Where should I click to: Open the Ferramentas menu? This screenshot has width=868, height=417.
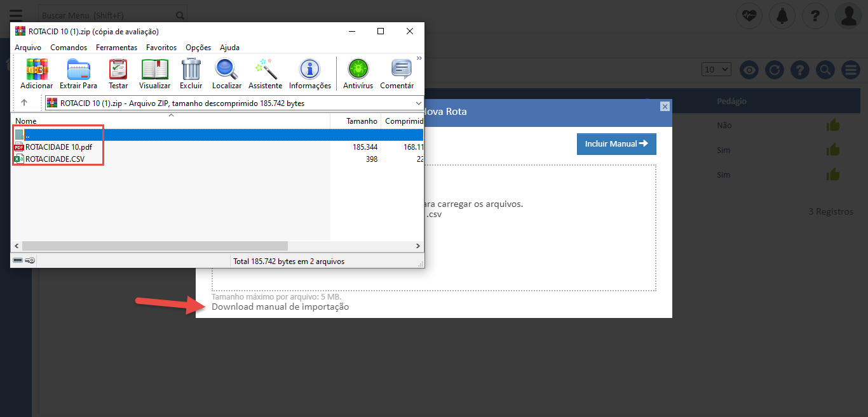pyautogui.click(x=116, y=48)
